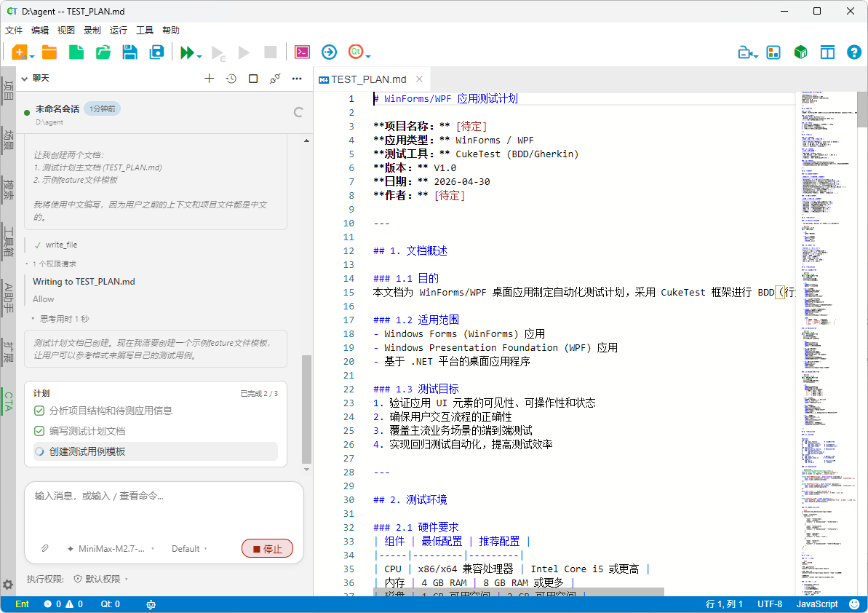Attach a file using paperclip icon
Image resolution: width=868 pixels, height=613 pixels.
[x=45, y=548]
